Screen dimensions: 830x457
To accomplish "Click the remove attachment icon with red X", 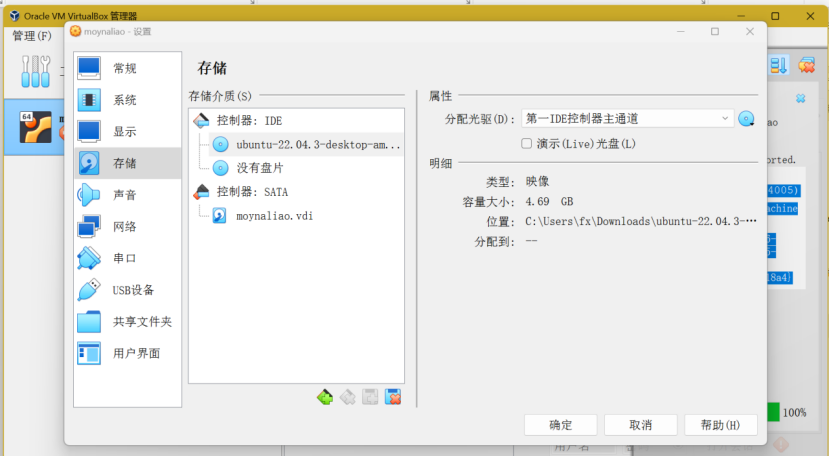I will (393, 397).
